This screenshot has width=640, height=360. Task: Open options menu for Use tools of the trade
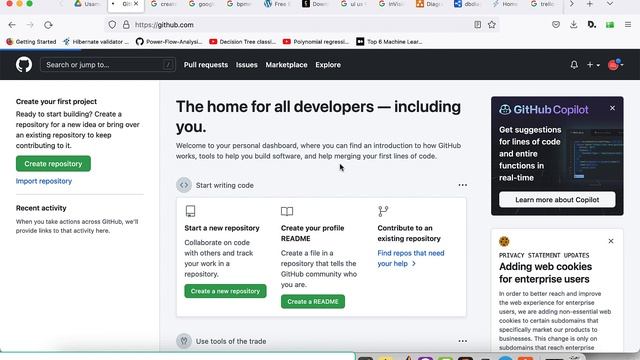[x=462, y=341]
